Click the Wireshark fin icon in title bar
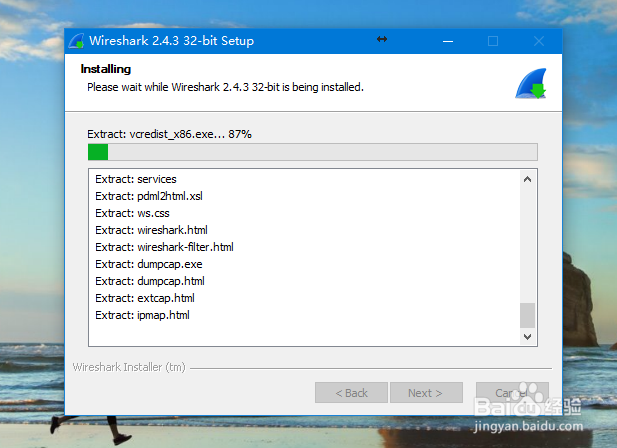 click(76, 41)
